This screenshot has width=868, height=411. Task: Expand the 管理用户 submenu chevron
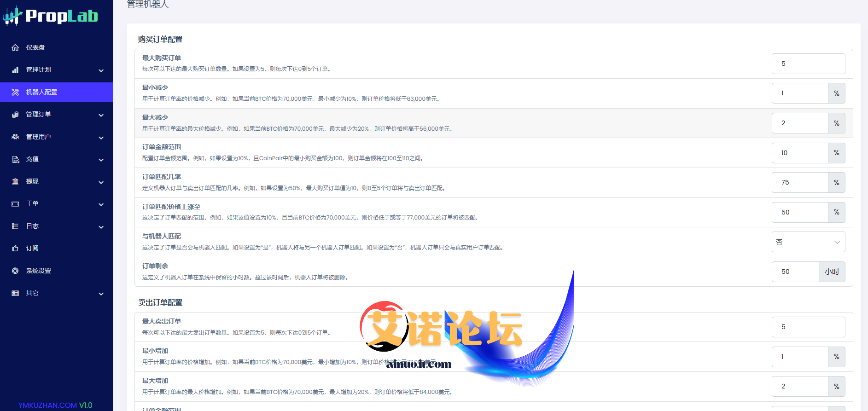[x=101, y=138]
